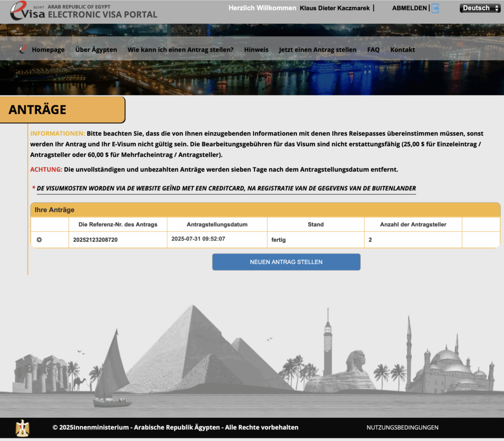Image resolution: width=504 pixels, height=441 pixels.
Task: Click the ABMELDEN logout link
Action: coord(410,8)
